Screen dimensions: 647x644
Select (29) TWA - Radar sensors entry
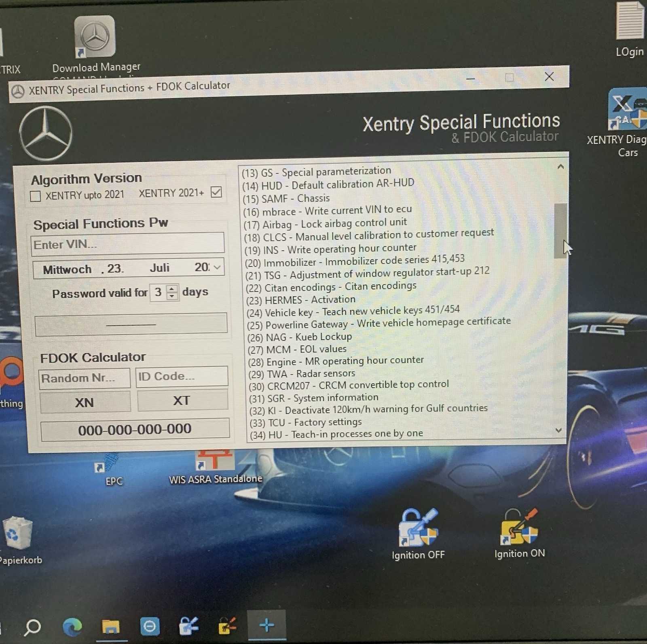(302, 374)
